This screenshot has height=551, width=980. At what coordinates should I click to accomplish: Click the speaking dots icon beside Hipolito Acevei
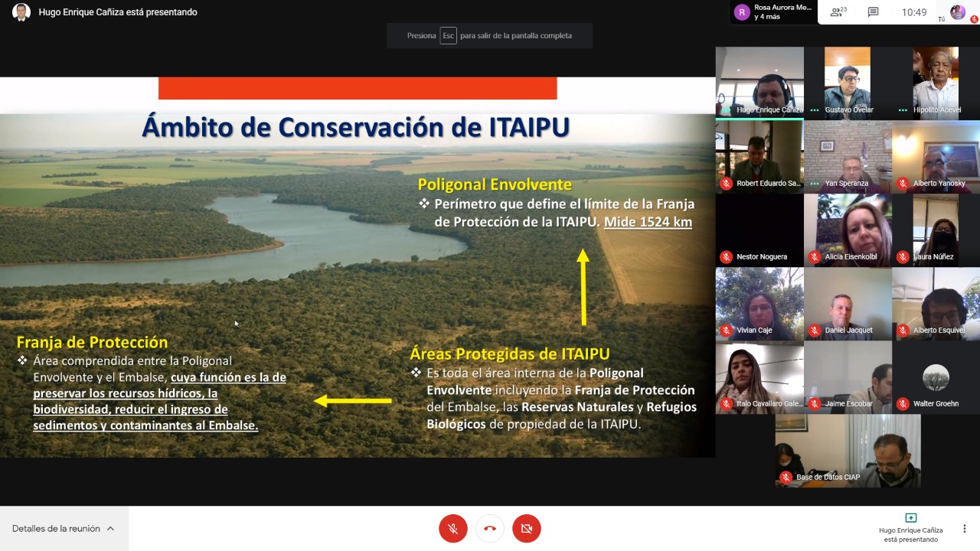pyautogui.click(x=903, y=110)
